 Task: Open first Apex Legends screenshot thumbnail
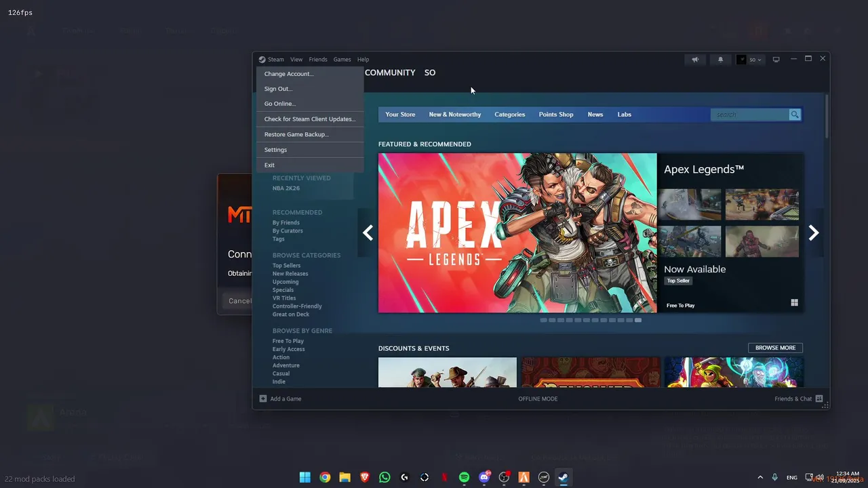[690, 205]
